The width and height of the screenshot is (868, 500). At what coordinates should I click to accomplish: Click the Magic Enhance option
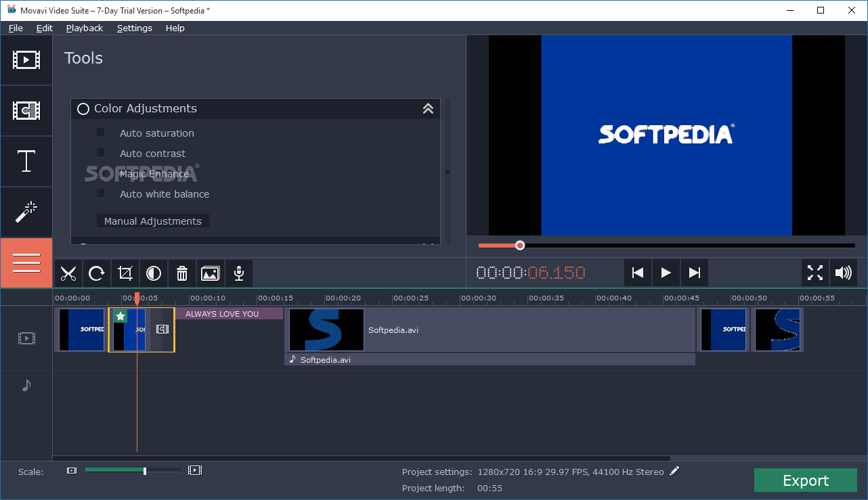[154, 174]
